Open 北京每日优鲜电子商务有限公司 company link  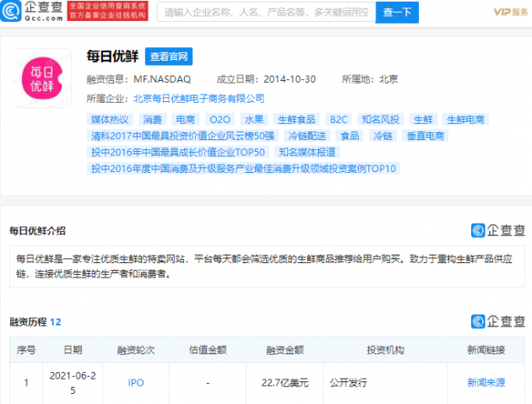coord(198,99)
